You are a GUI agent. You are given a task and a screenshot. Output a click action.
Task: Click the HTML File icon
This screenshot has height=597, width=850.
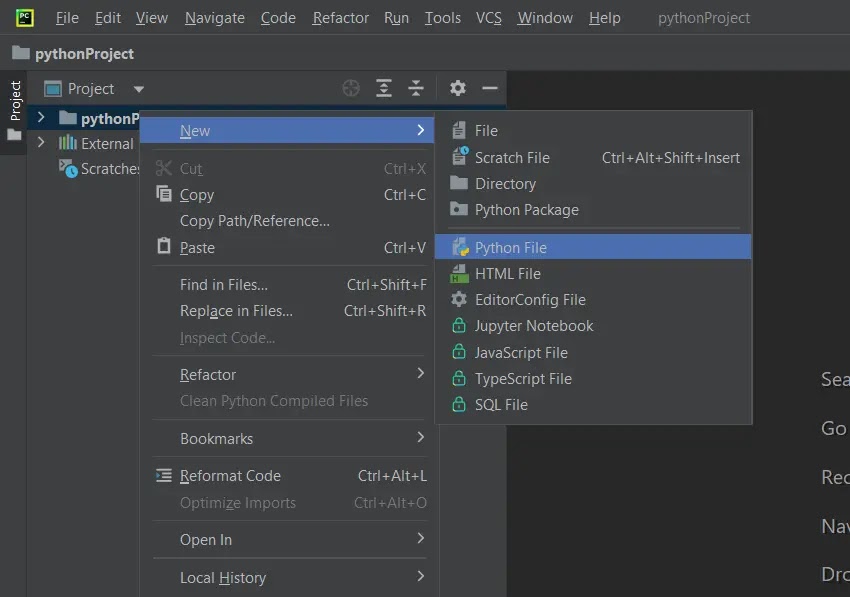pyautogui.click(x=459, y=273)
